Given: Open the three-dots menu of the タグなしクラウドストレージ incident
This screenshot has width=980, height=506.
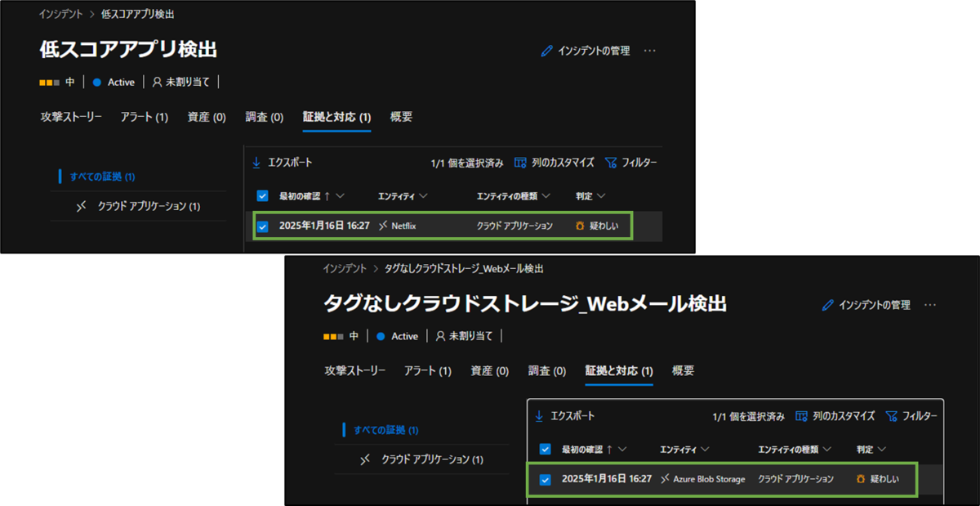Looking at the screenshot, I should tap(930, 305).
